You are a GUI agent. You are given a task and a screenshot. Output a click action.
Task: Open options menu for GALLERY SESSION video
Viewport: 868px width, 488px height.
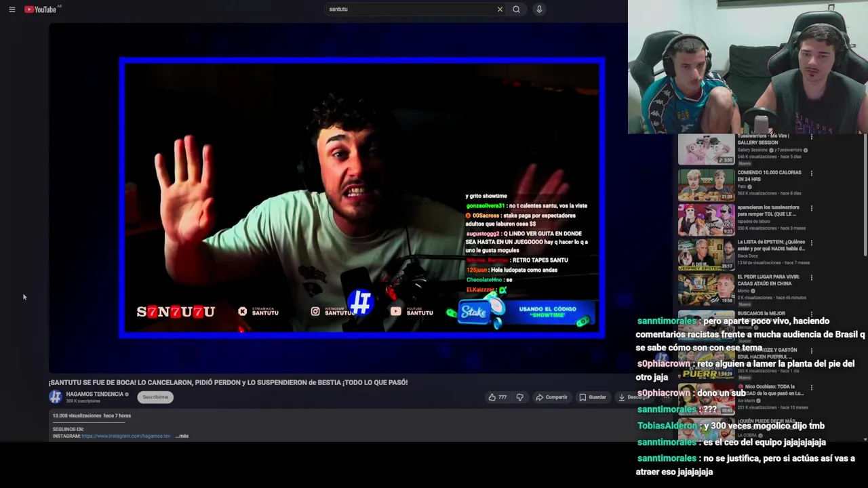coord(811,138)
